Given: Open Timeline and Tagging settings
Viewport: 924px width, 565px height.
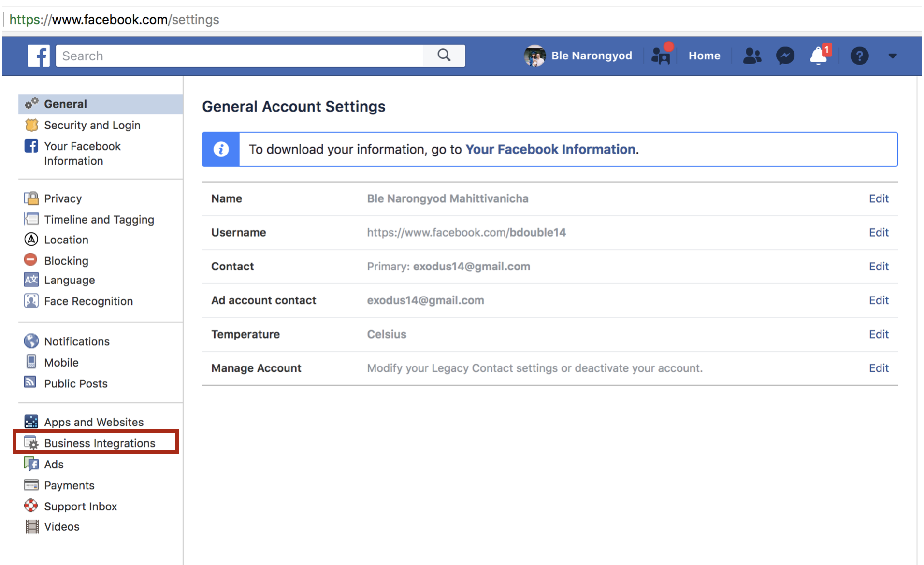Looking at the screenshot, I should tap(99, 220).
